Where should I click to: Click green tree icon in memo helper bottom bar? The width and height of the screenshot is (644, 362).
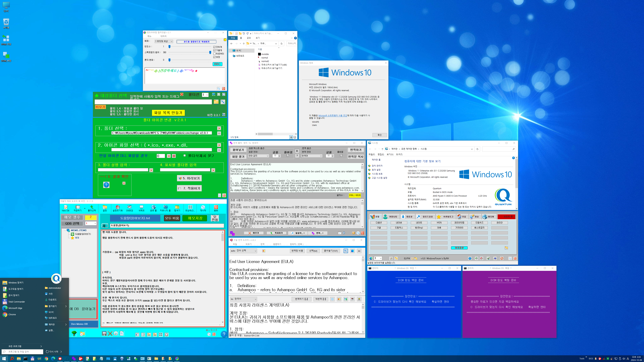[74, 334]
